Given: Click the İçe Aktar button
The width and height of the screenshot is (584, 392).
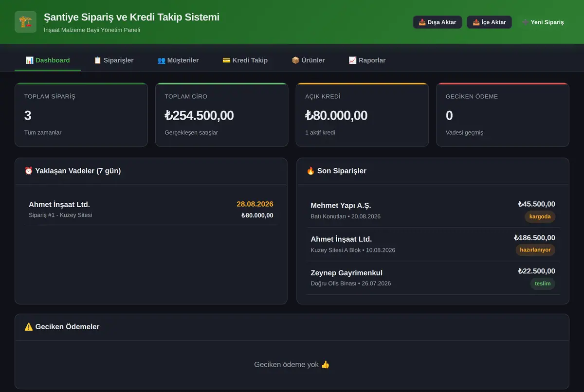Looking at the screenshot, I should pyautogui.click(x=489, y=22).
